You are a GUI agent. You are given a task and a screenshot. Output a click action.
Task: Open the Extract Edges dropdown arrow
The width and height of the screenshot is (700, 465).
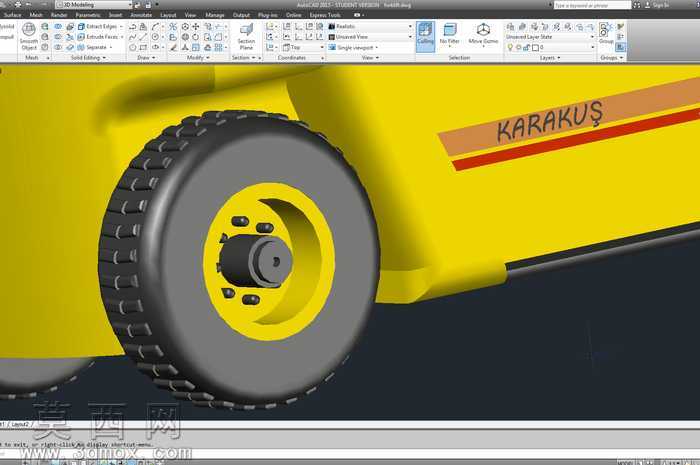pyautogui.click(x=121, y=27)
